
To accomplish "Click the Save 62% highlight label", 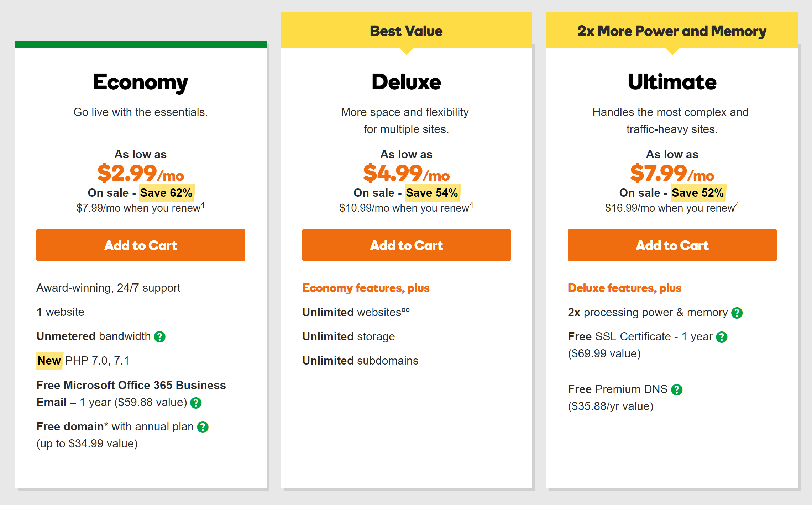I will pyautogui.click(x=167, y=193).
